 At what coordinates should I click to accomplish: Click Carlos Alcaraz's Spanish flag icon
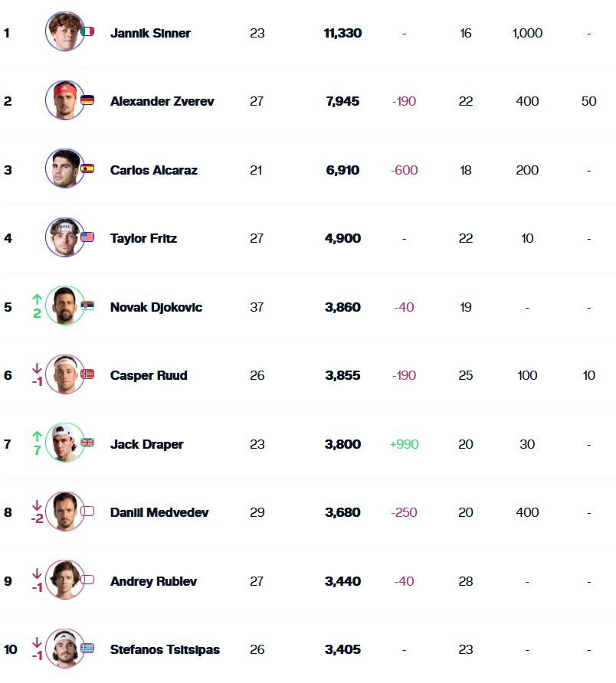click(x=87, y=169)
